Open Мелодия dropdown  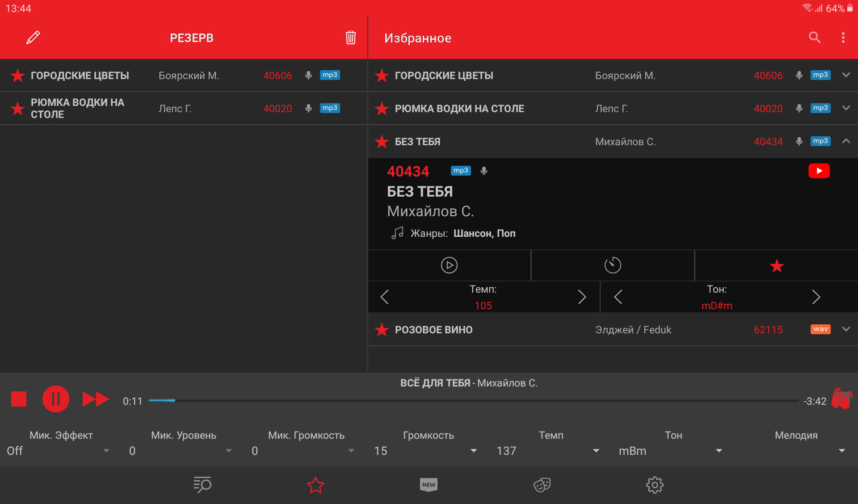(793, 451)
